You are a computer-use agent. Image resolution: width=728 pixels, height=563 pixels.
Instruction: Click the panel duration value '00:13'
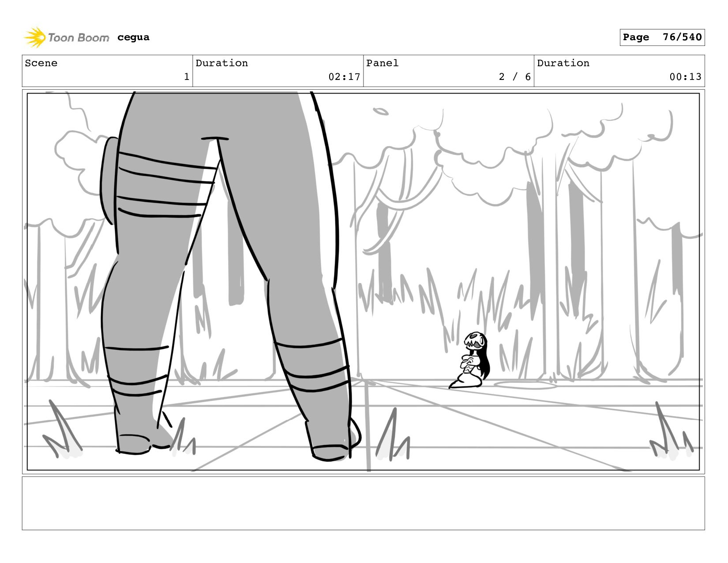[x=685, y=77]
